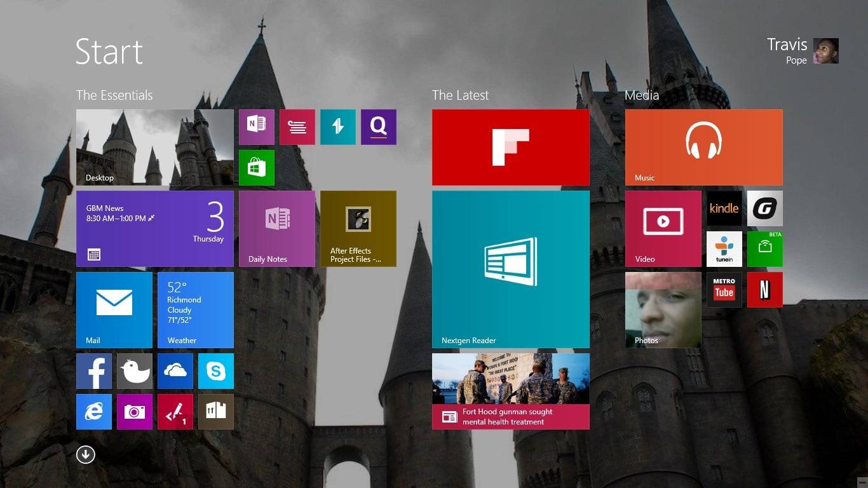Launch the Netflix tile

tap(765, 290)
